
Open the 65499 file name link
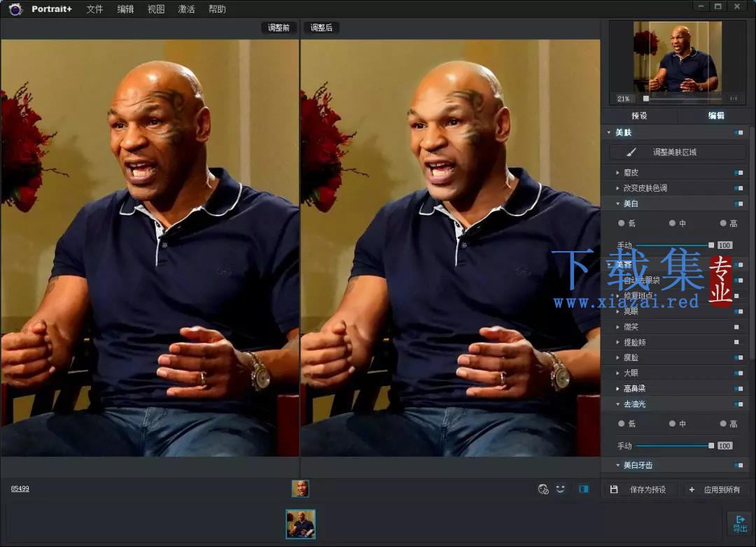[x=20, y=489]
